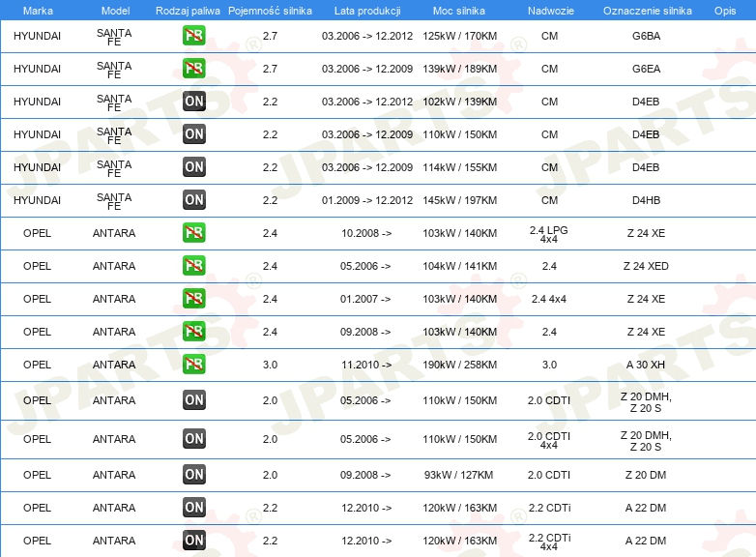This screenshot has width=756, height=557.
Task: Select the 190kW / 258KM power cell
Action: point(460,365)
